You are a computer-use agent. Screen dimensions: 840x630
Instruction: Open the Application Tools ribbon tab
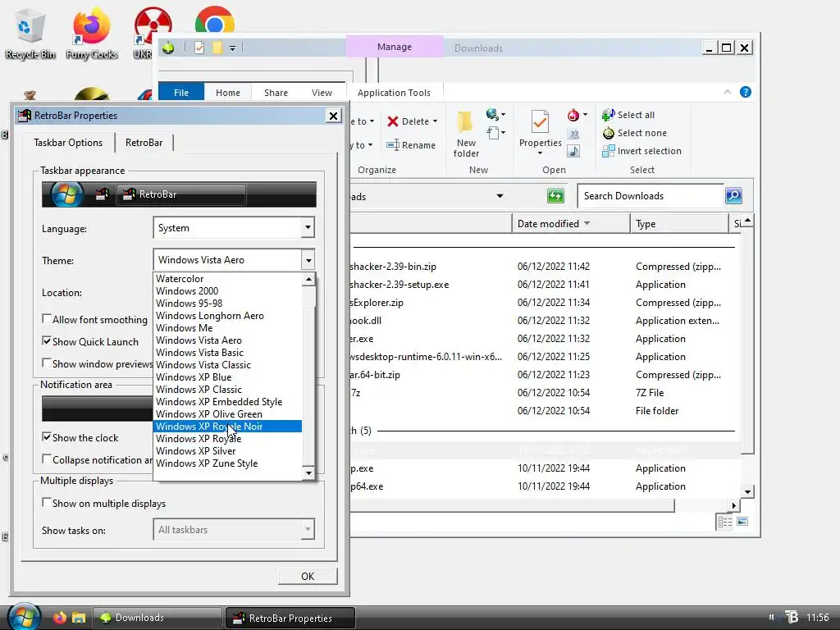coord(395,92)
